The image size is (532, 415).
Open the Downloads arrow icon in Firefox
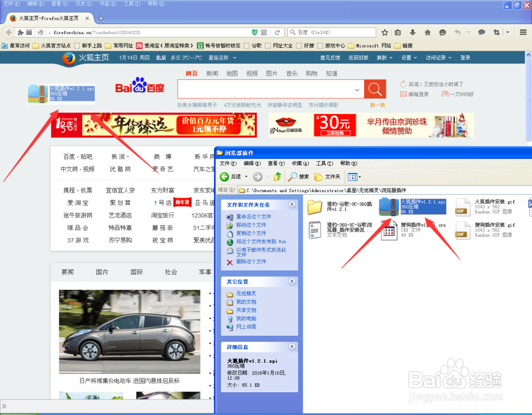point(412,32)
